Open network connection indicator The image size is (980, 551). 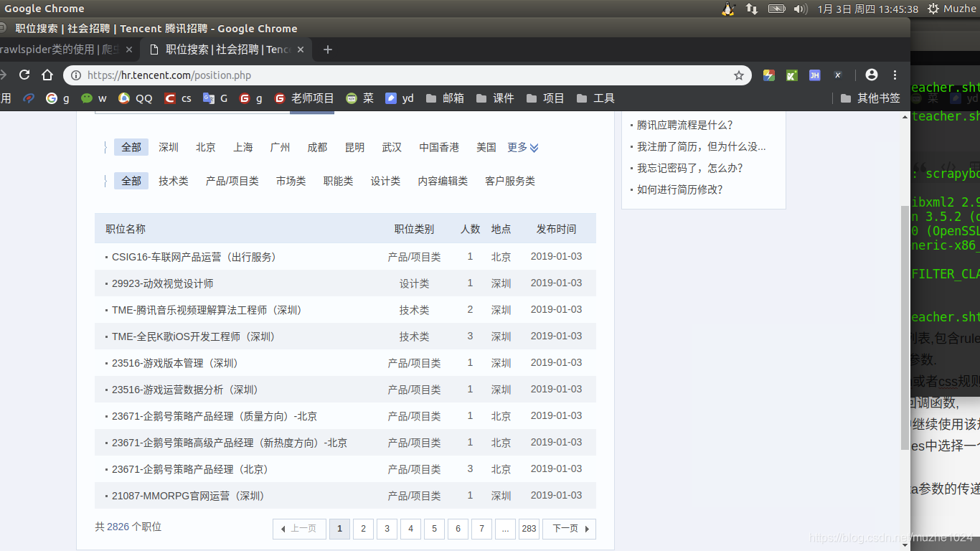752,9
